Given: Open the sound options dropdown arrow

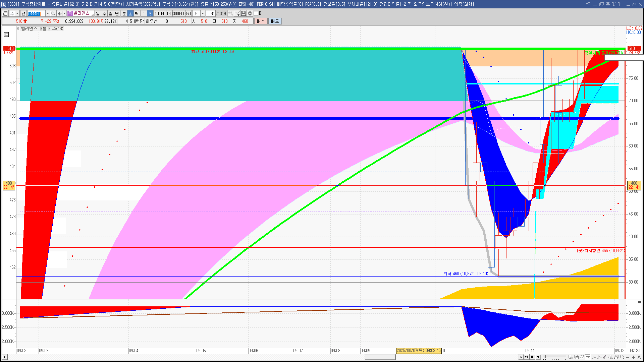Looking at the screenshot, I should pos(64,13).
